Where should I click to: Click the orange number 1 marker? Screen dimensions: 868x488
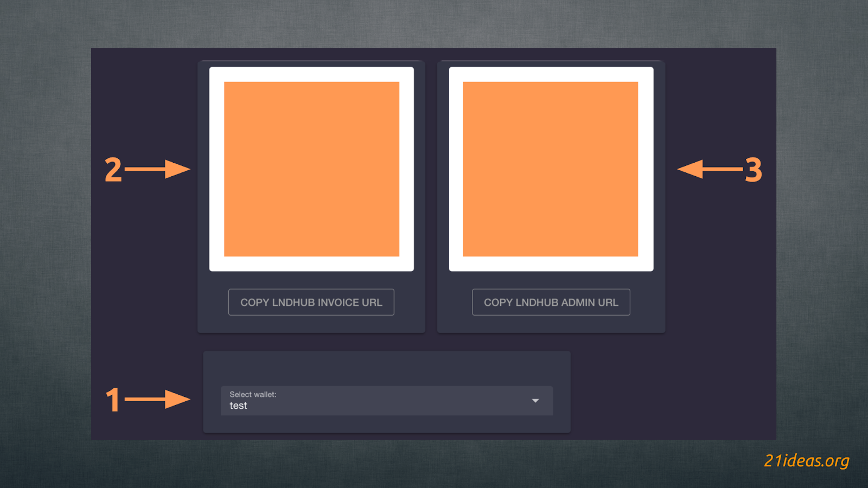tap(112, 400)
